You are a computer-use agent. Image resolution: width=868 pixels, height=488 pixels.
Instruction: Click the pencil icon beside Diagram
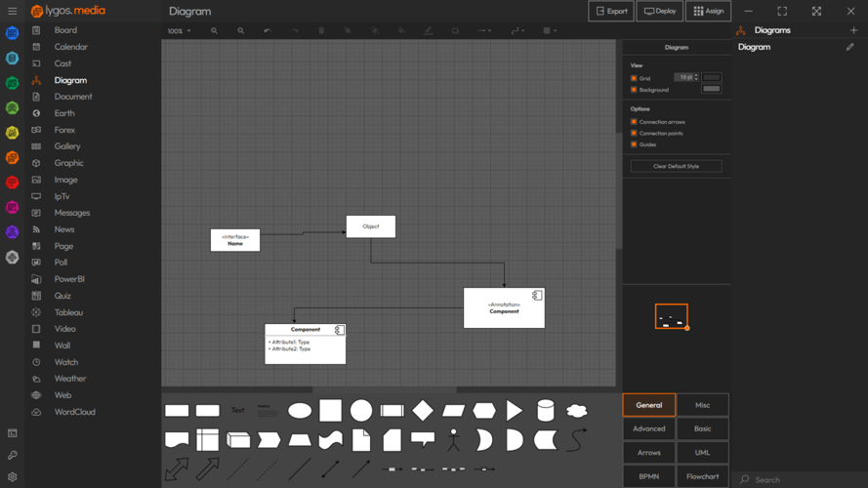point(849,47)
